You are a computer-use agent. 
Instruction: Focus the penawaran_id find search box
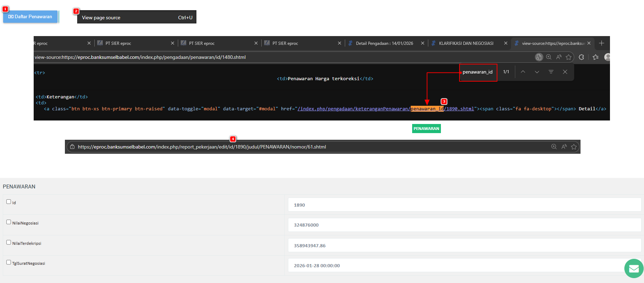478,72
